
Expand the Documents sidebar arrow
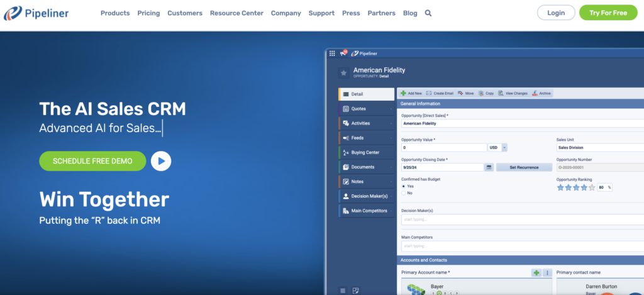391,167
